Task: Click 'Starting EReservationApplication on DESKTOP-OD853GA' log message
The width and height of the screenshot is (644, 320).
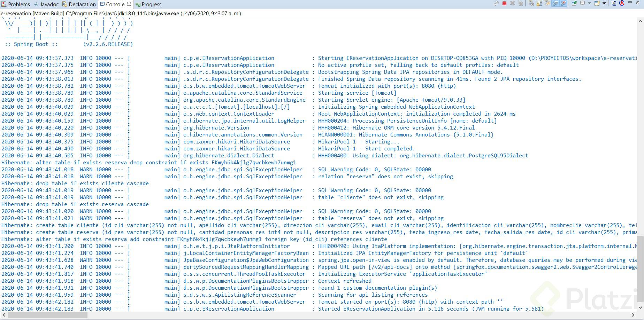Action: [x=477, y=58]
